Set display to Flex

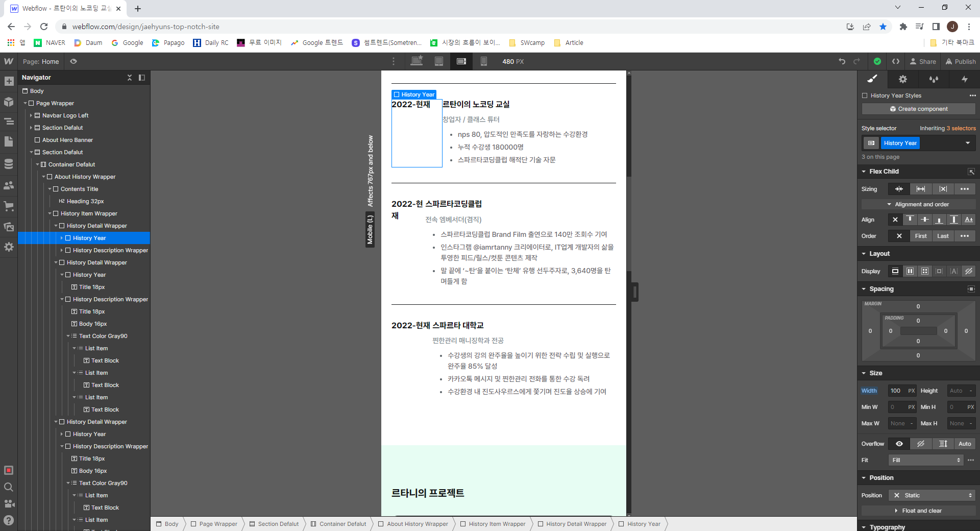coord(910,271)
